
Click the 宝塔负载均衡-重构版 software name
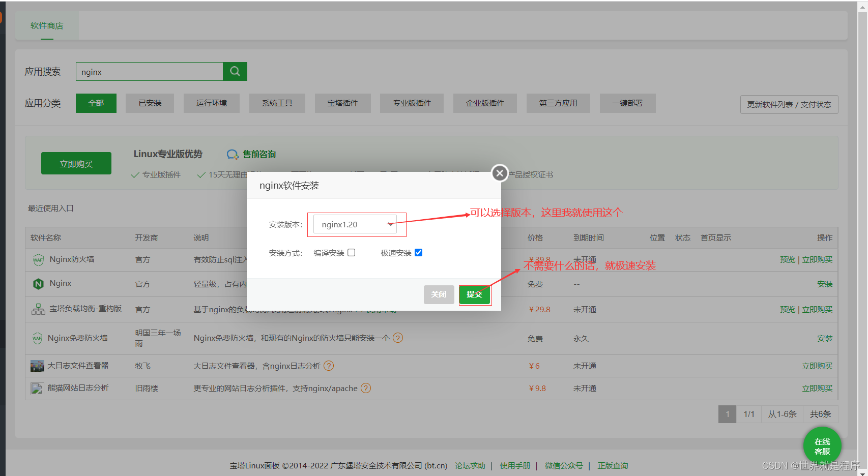pyautogui.click(x=85, y=309)
